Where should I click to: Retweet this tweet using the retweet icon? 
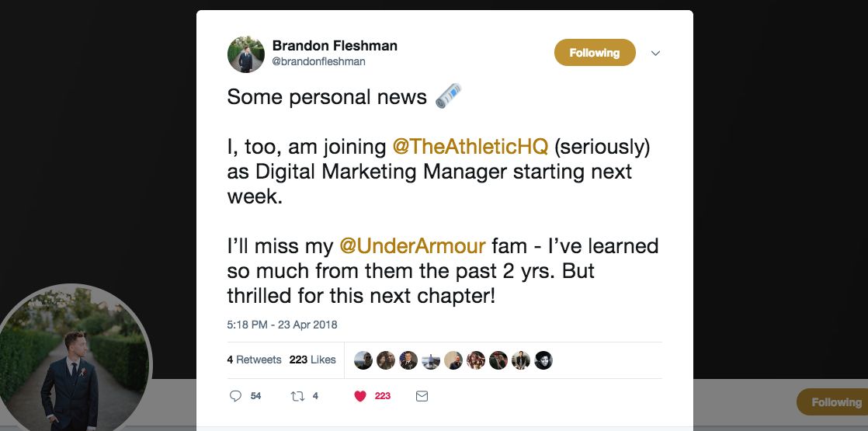[295, 396]
